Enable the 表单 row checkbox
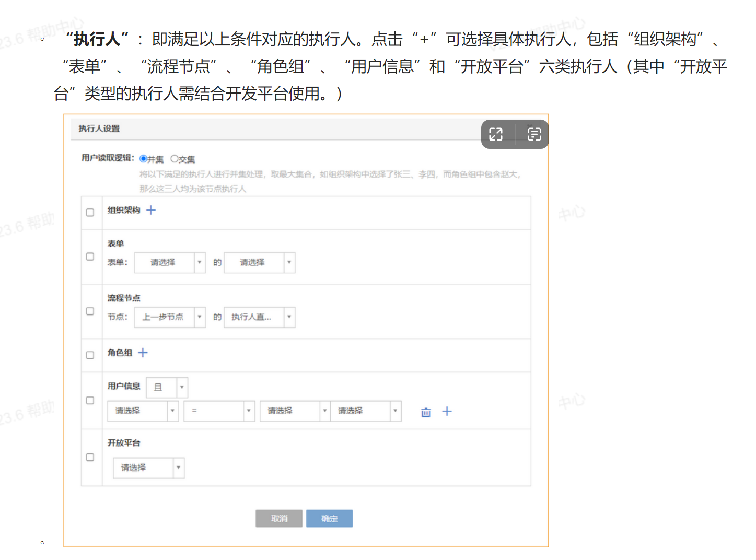Image resolution: width=756 pixels, height=560 pixels. point(90,256)
